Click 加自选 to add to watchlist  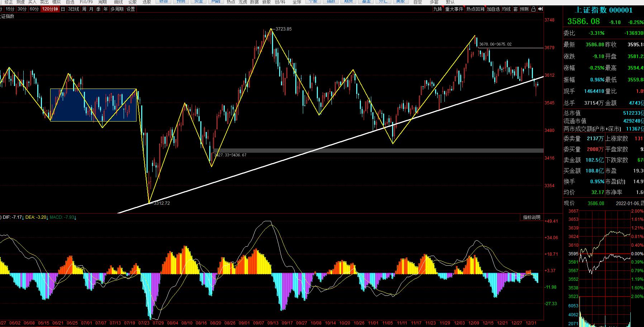coord(493,9)
